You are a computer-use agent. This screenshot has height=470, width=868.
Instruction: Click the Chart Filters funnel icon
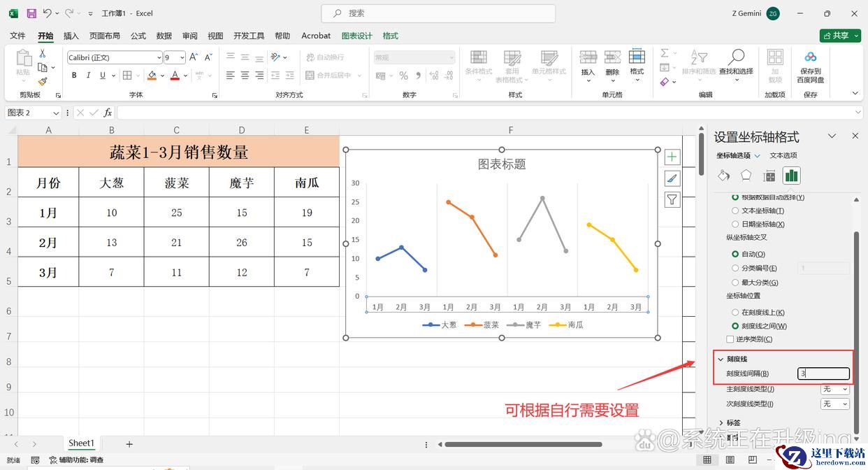[x=672, y=200]
